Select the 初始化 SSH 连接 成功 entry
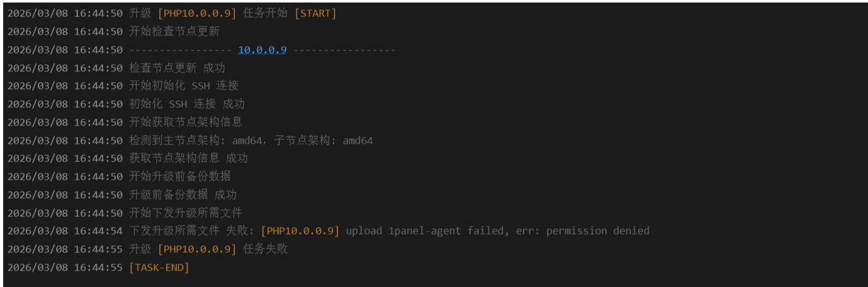 pyautogui.click(x=187, y=104)
